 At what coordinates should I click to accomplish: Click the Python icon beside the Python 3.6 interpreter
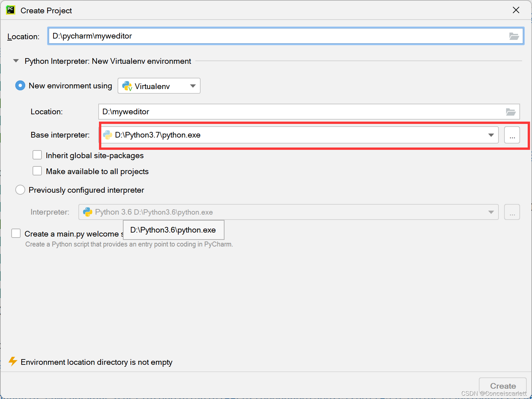click(87, 212)
